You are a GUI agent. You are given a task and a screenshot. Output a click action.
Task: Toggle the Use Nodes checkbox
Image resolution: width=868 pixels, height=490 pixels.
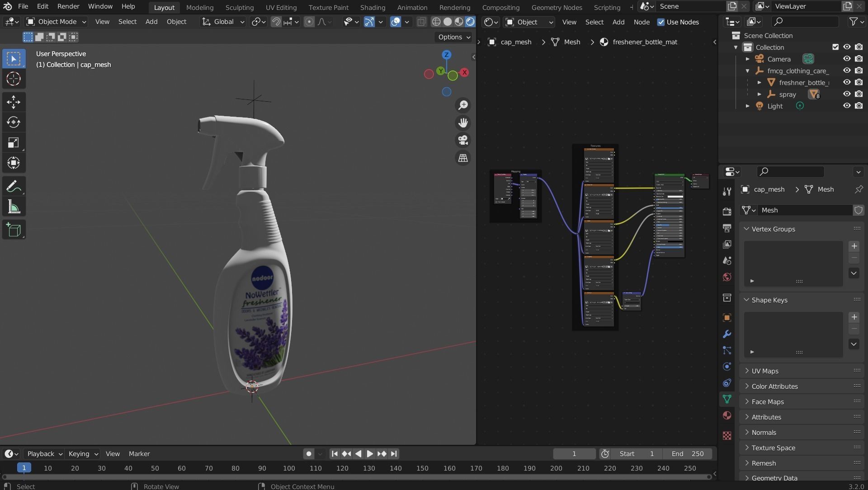click(x=661, y=22)
